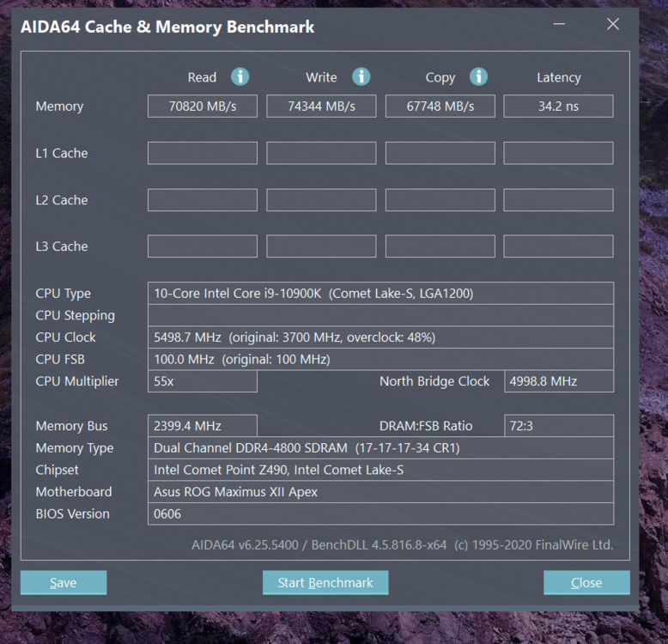668x644 pixels.
Task: Click the Latency column header
Action: click(558, 77)
